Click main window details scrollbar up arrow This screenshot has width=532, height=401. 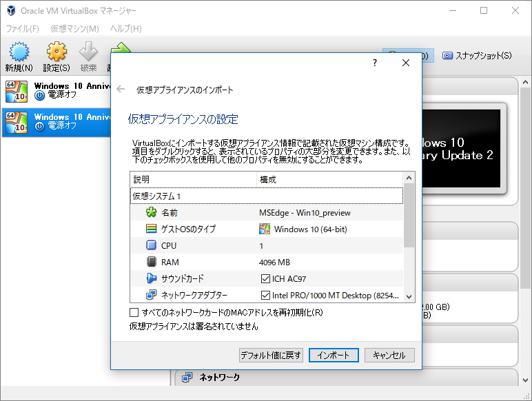pyautogui.click(x=525, y=82)
